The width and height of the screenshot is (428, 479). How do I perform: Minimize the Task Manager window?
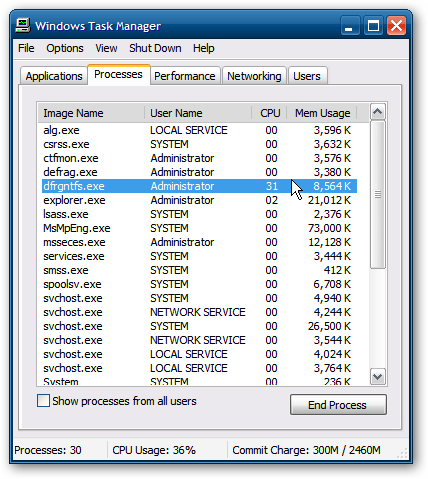(x=349, y=26)
